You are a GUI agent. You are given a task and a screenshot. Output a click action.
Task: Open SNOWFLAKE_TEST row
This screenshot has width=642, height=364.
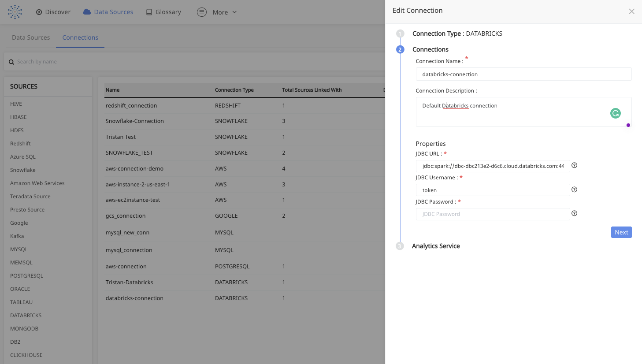click(245, 153)
